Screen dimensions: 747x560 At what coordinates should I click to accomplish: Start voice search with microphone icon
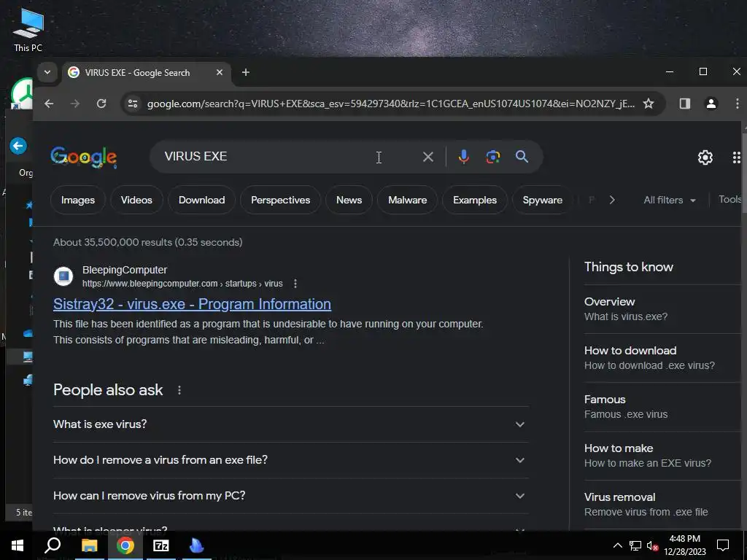pyautogui.click(x=463, y=157)
